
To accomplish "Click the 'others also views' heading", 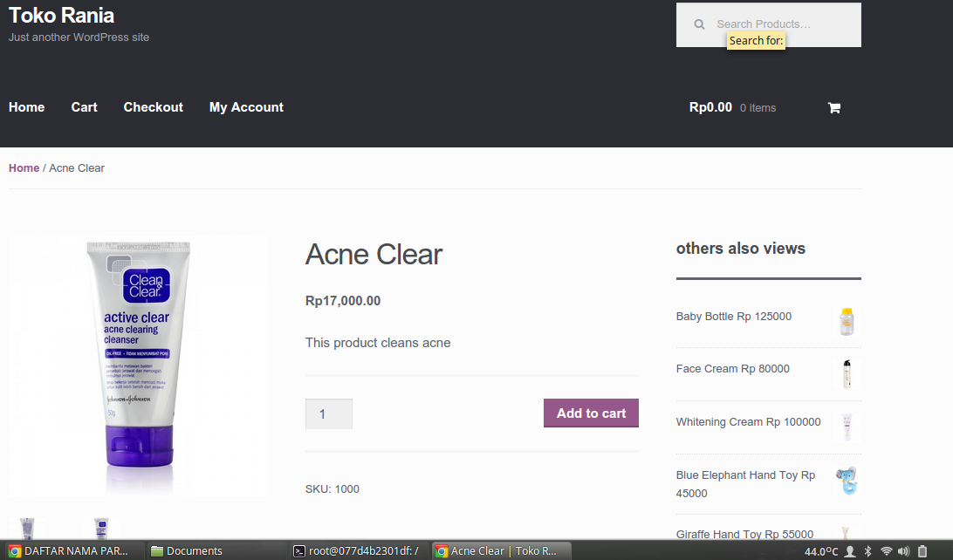I will coord(740,249).
